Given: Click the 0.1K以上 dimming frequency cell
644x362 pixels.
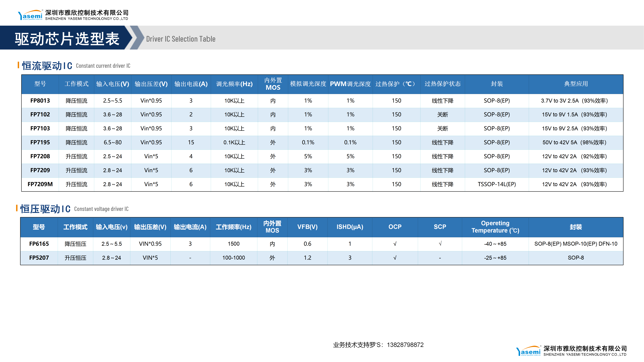Looking at the screenshot, I should (234, 142).
